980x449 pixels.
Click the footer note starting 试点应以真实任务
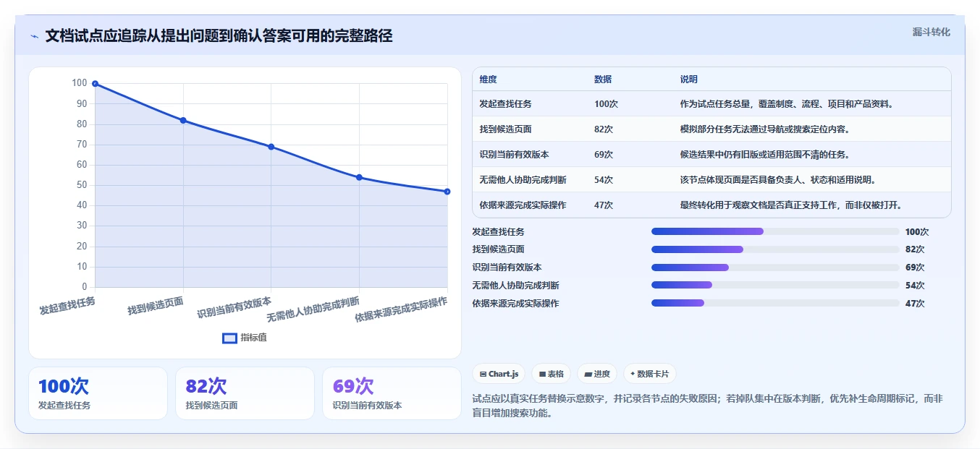(x=706, y=406)
